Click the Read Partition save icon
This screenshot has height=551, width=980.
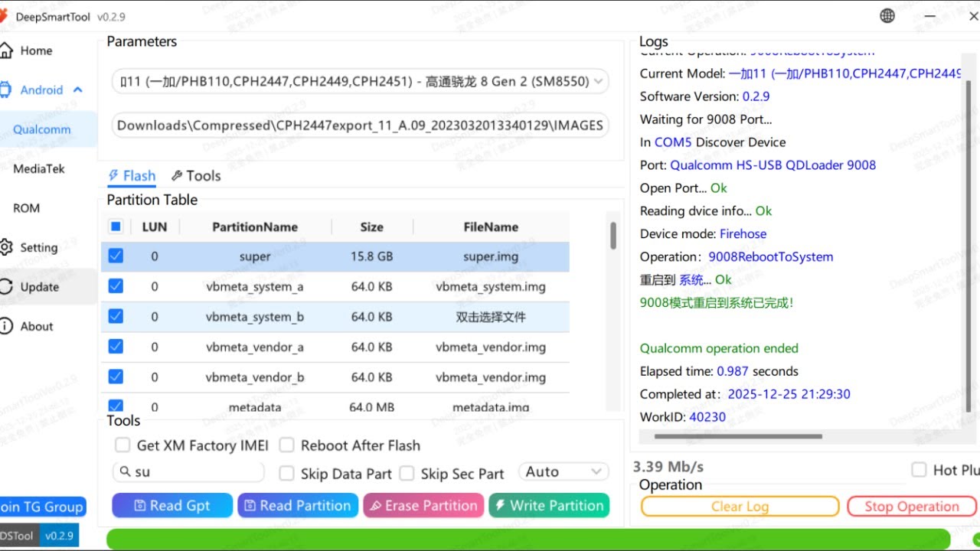pos(250,506)
